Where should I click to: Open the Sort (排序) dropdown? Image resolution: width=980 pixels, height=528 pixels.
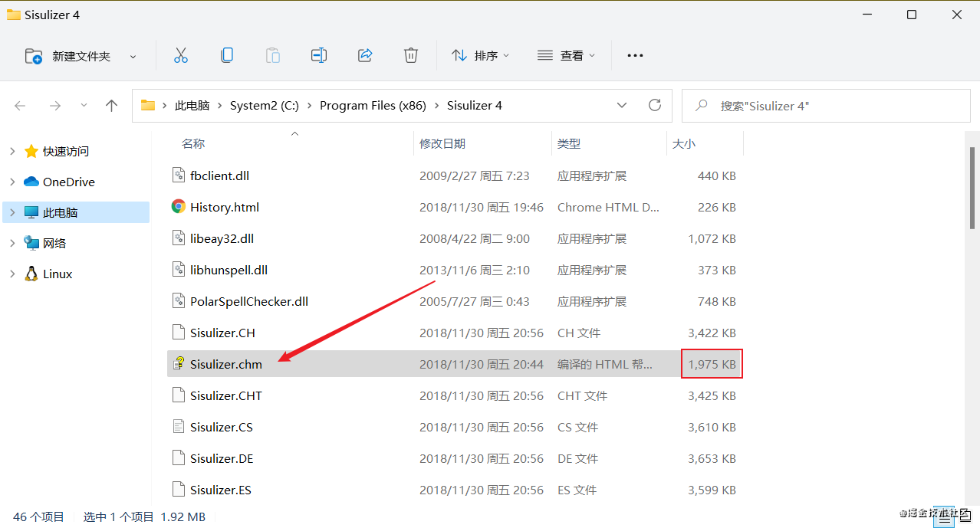[481, 56]
